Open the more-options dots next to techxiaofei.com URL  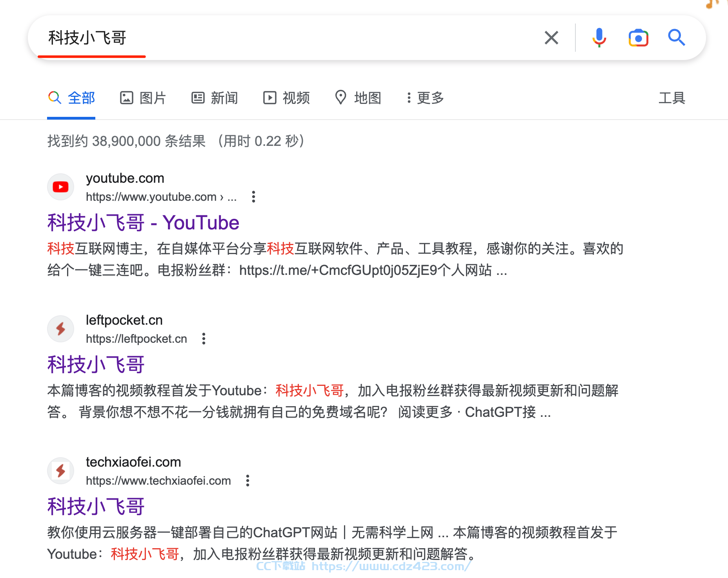pos(248,480)
